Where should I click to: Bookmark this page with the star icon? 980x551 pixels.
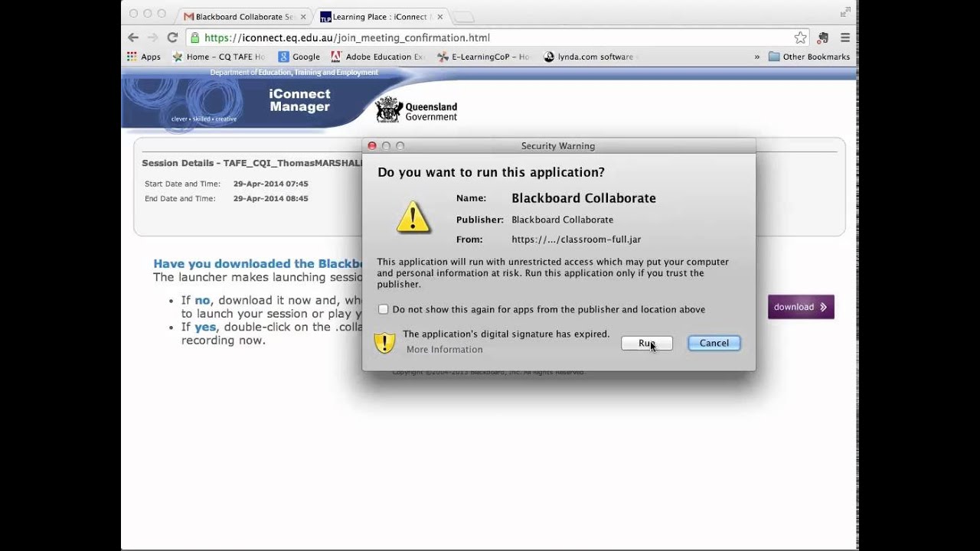coord(800,37)
